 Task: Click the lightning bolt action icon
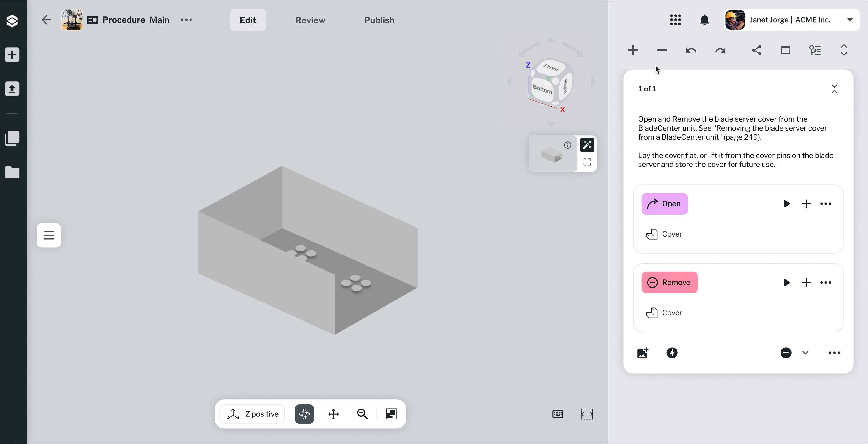672,353
